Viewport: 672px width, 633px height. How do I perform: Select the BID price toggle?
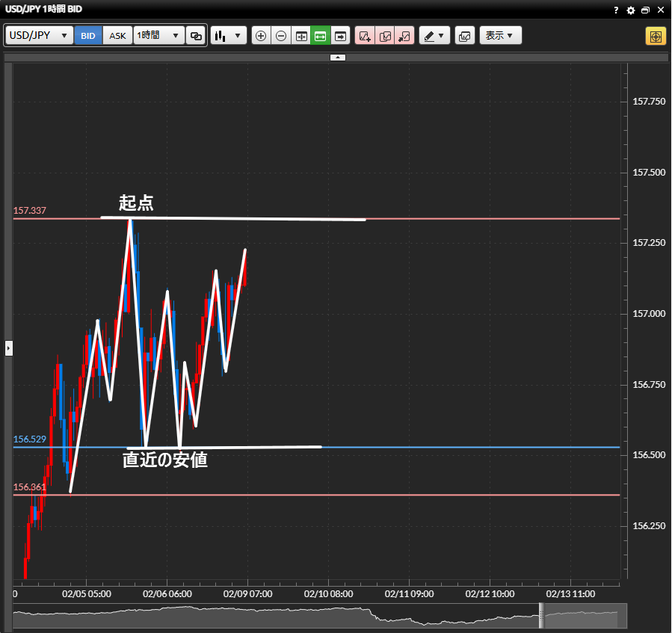(88, 36)
